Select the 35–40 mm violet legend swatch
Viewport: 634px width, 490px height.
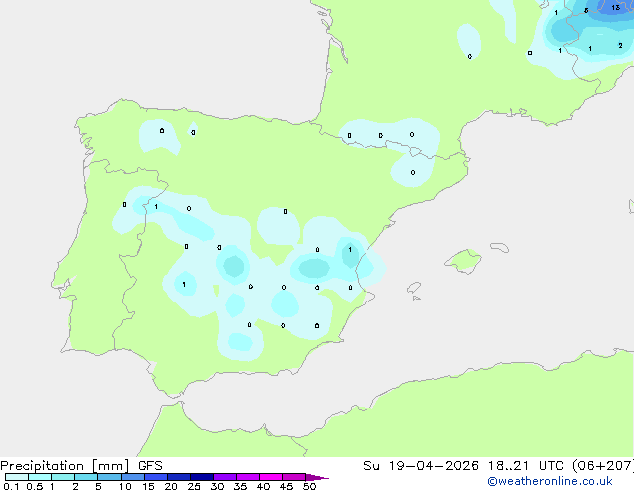point(247,477)
